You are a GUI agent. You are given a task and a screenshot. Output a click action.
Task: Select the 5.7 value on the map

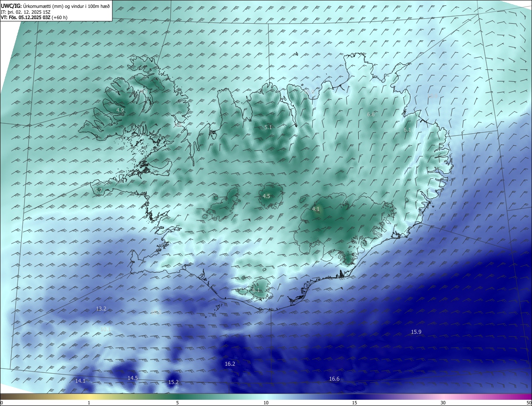(x=98, y=190)
